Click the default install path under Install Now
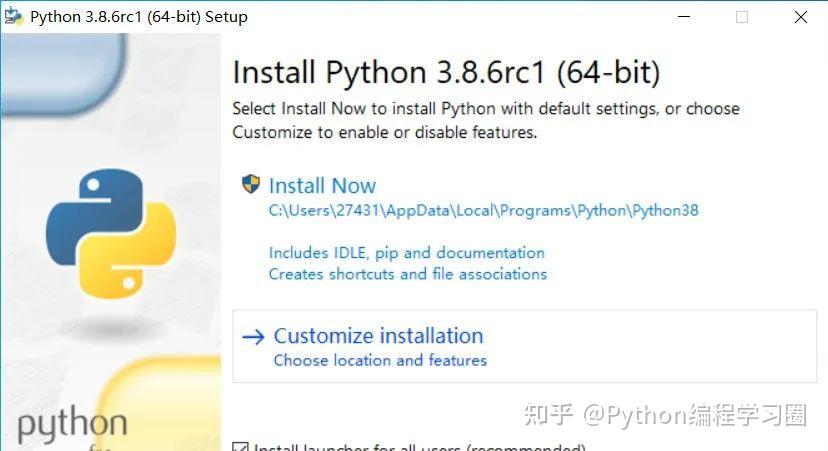828x451 pixels. [483, 211]
